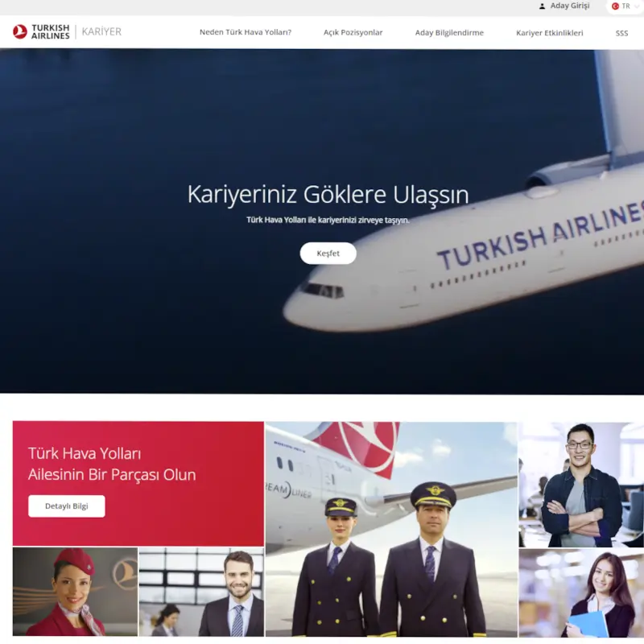Open the Aday Girişi login link
This screenshot has width=644, height=644.
pyautogui.click(x=570, y=6)
